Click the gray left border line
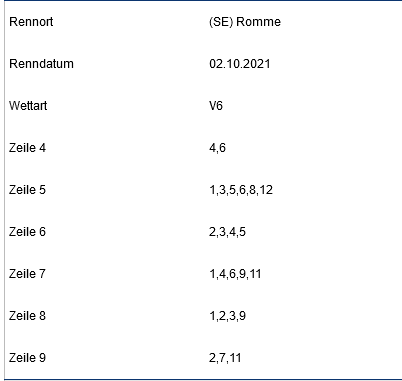 [x=4, y=190]
